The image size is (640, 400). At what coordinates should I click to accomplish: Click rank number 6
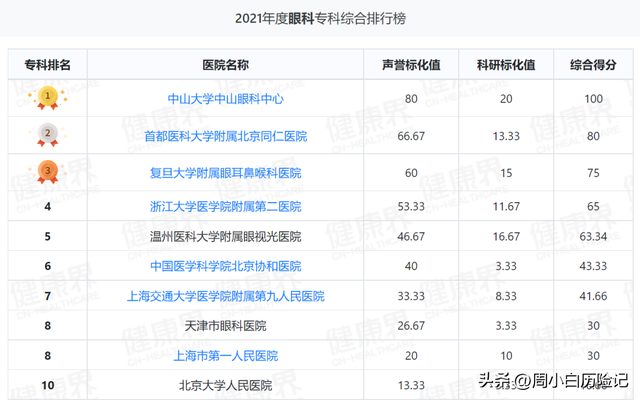point(48,266)
